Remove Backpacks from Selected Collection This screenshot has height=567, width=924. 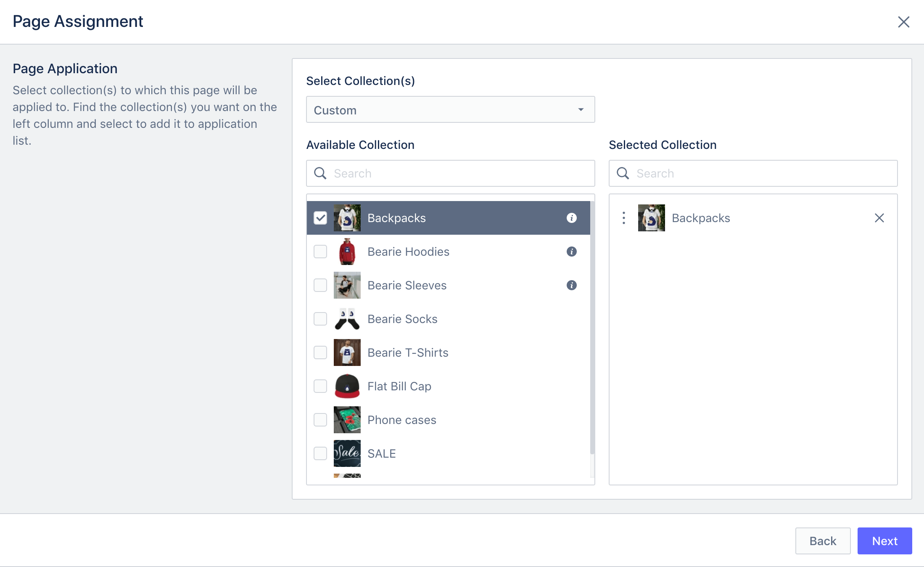[x=879, y=218]
